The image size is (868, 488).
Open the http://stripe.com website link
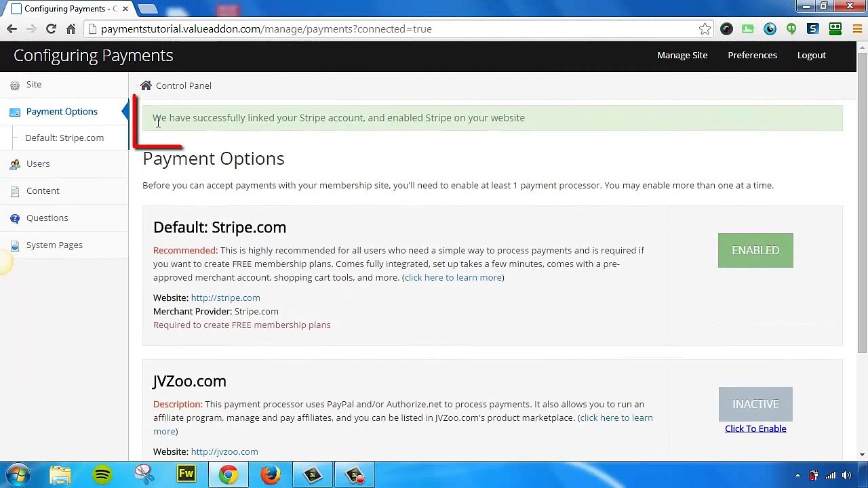click(225, 298)
